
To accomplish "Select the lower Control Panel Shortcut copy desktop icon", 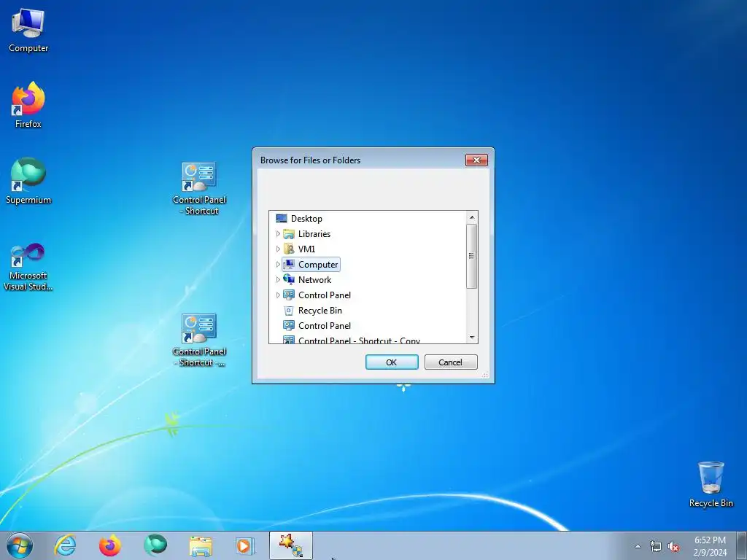I will pyautogui.click(x=199, y=340).
